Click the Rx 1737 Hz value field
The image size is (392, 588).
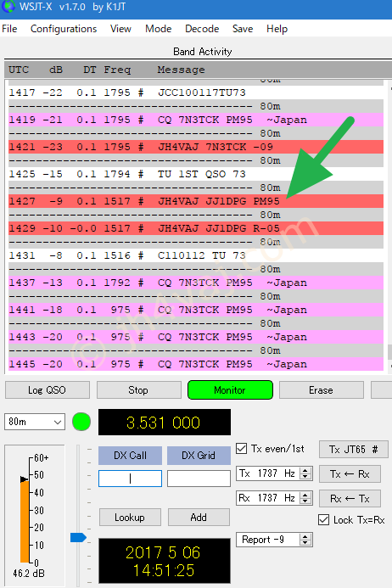coord(269,498)
